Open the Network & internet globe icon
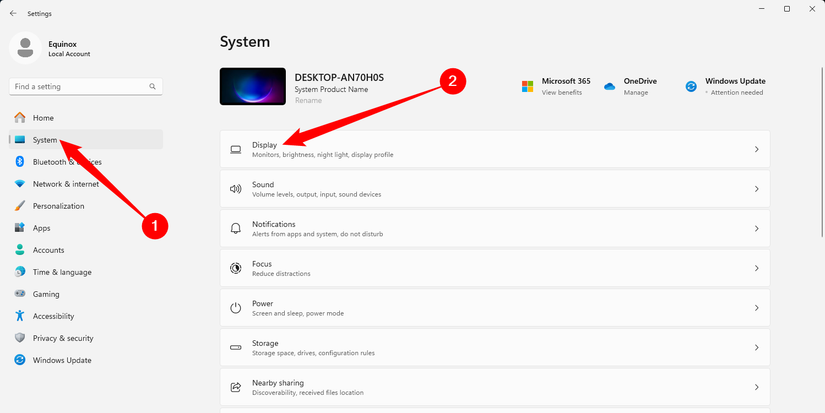Screen dimensions: 825x413 click(x=20, y=184)
